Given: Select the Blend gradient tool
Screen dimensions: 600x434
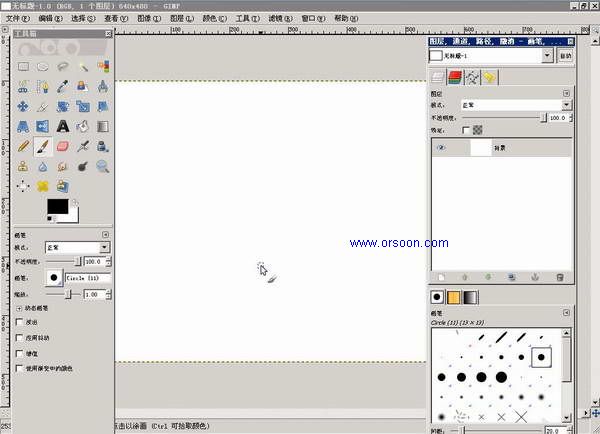Looking at the screenshot, I should (103, 126).
